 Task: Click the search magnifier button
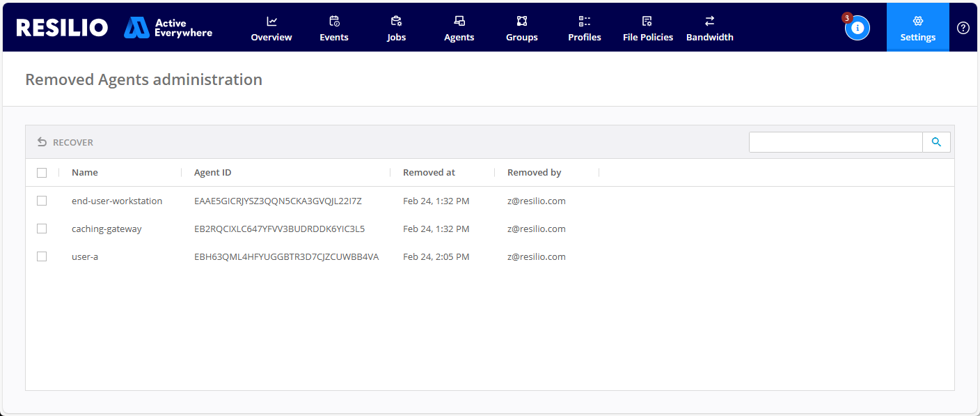click(x=936, y=142)
